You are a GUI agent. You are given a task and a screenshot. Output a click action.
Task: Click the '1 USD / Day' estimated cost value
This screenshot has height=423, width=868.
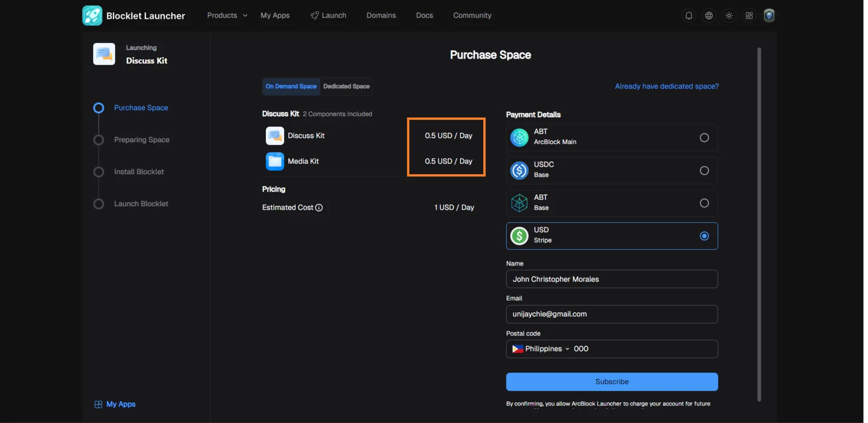[454, 207]
